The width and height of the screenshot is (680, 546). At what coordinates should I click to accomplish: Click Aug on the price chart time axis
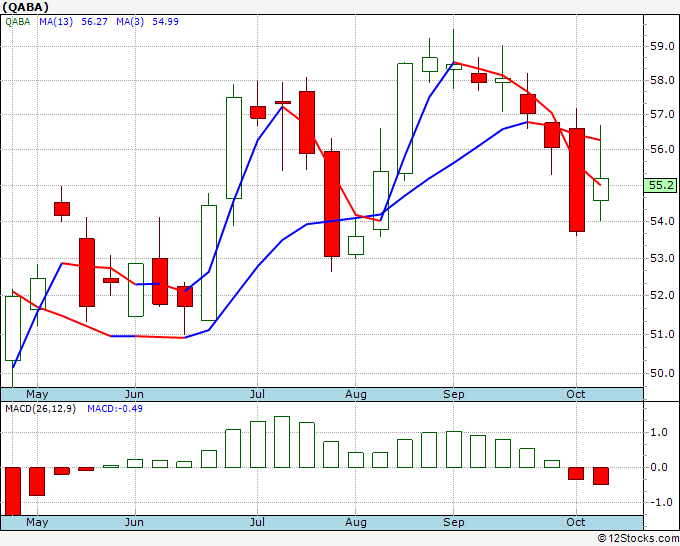pos(356,395)
